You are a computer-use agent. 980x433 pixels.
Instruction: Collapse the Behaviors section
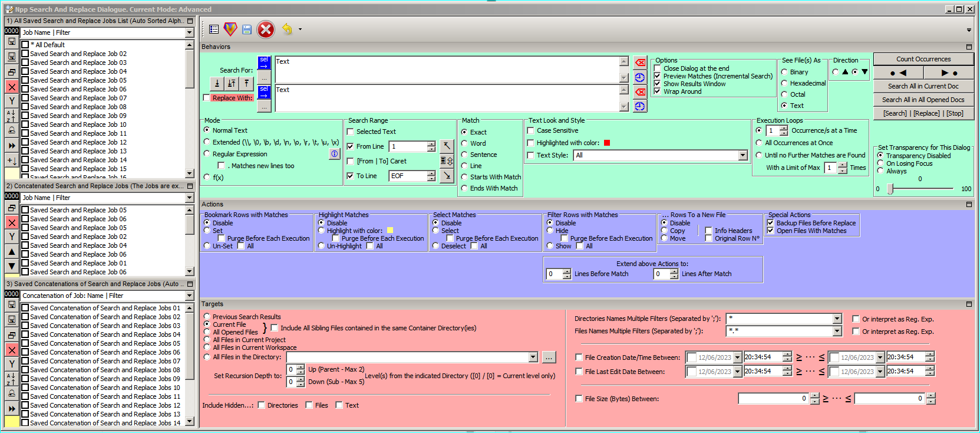click(x=969, y=47)
